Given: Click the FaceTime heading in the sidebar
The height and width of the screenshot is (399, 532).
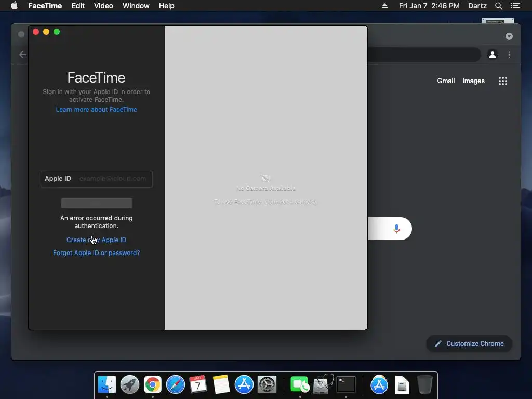Looking at the screenshot, I should [96, 78].
